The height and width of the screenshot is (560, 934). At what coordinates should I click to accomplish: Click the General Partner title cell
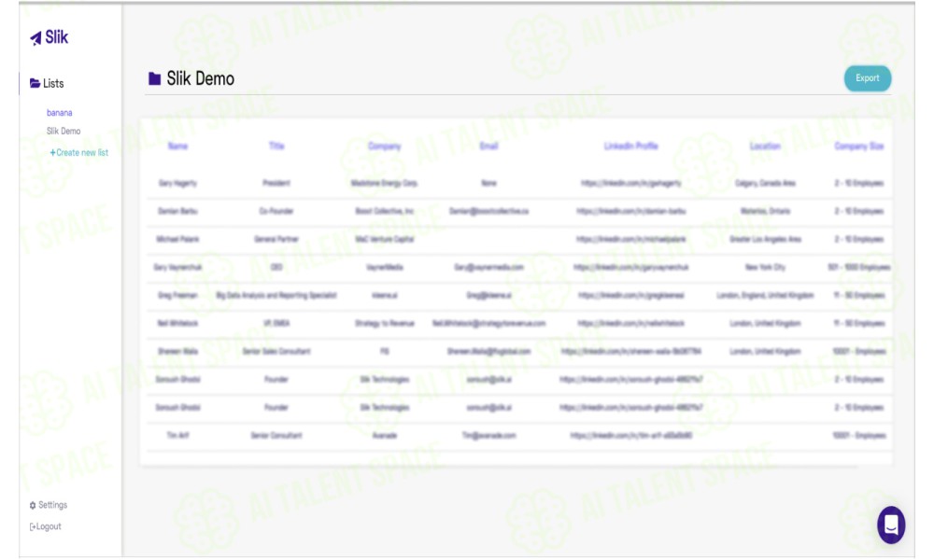coord(276,239)
